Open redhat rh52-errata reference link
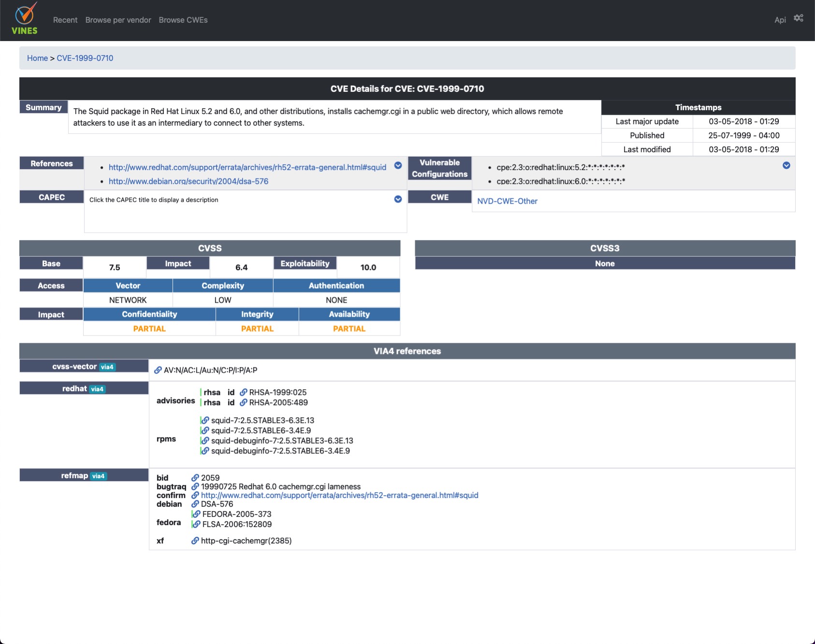Screen dimensions: 815x644 point(247,167)
